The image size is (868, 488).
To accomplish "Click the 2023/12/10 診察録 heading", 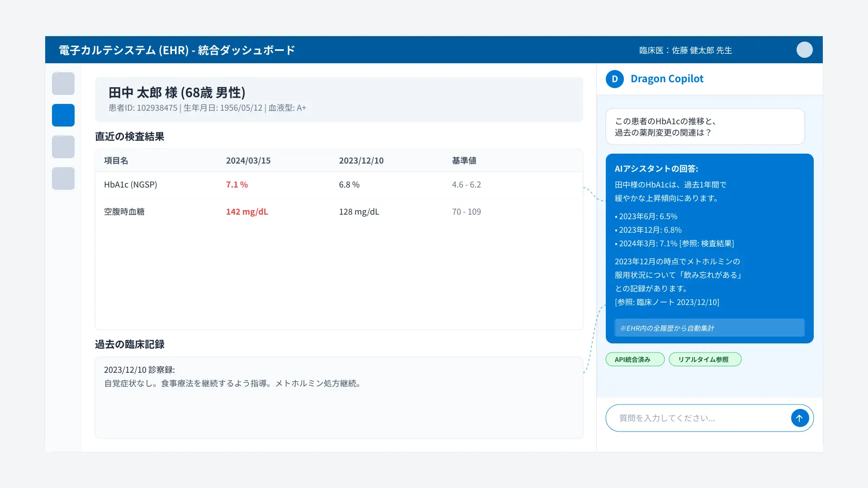I will pyautogui.click(x=139, y=370).
